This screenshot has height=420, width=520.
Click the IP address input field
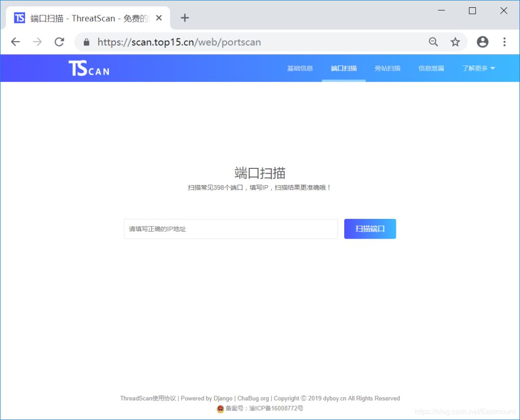230,229
